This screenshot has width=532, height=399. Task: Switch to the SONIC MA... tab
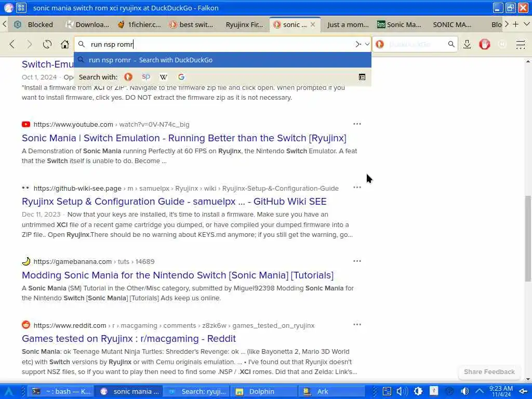[451, 24]
